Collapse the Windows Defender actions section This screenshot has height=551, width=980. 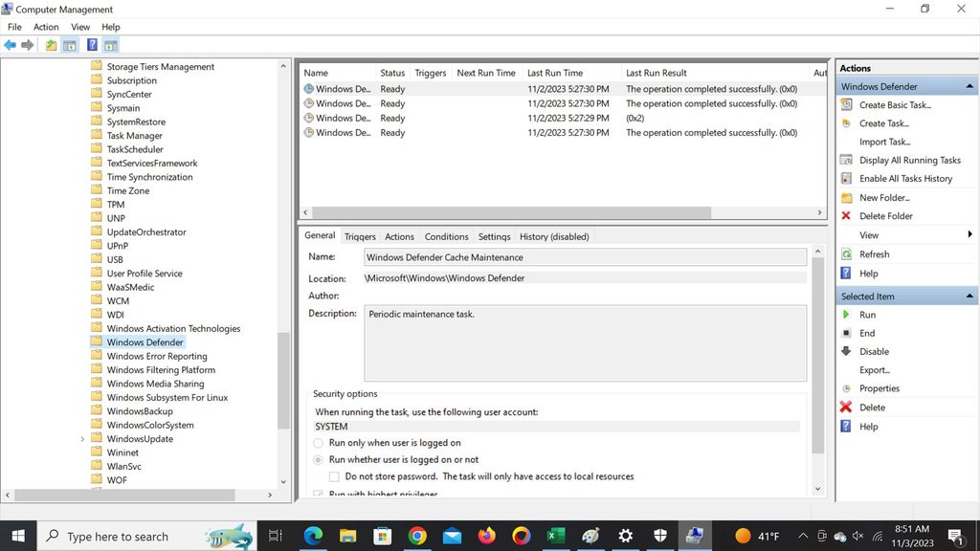click(968, 85)
